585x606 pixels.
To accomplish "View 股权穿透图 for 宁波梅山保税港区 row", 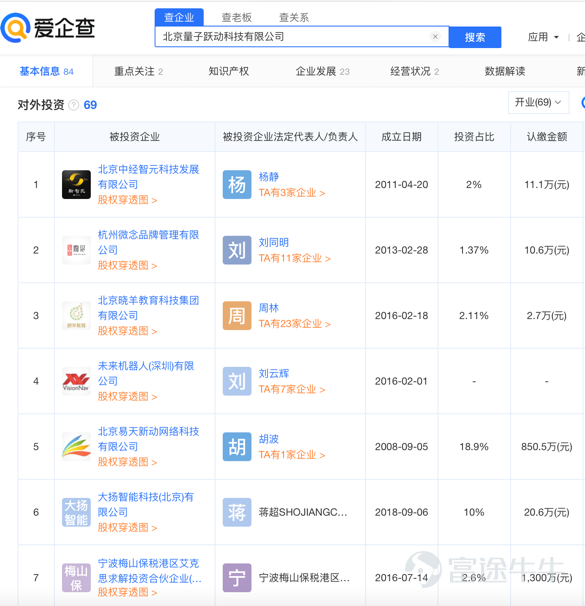I will click(x=127, y=592).
